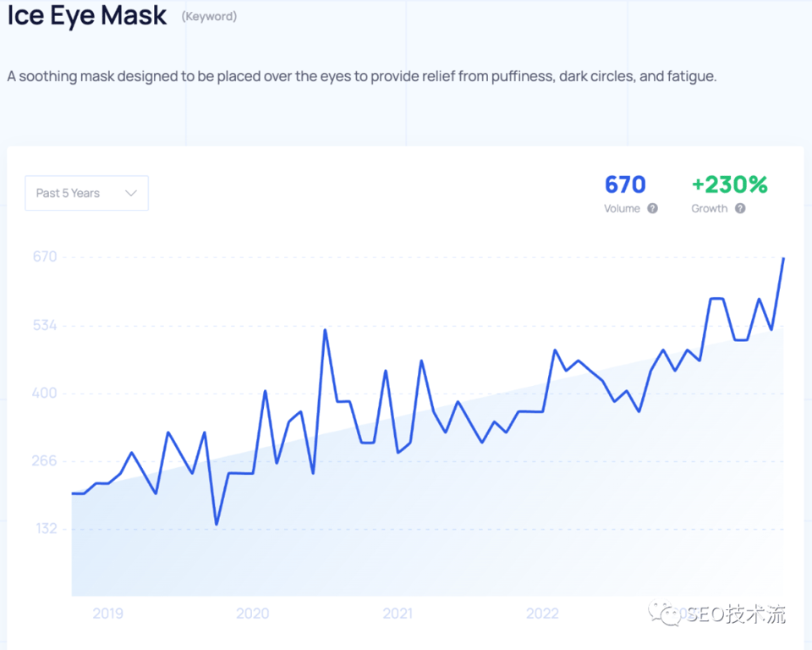Click the (Keyword) label beside the title
812x650 pixels.
pos(209,16)
